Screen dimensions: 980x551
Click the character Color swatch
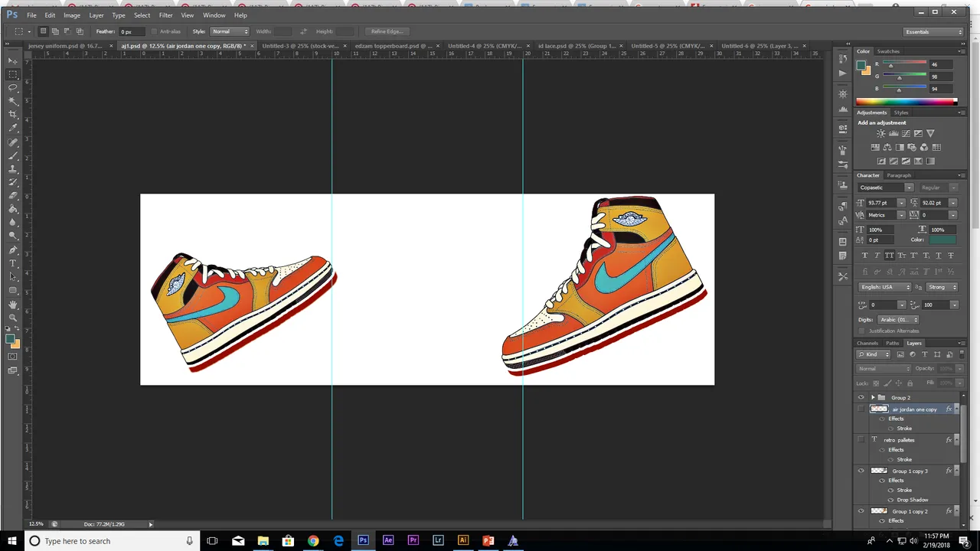point(942,240)
